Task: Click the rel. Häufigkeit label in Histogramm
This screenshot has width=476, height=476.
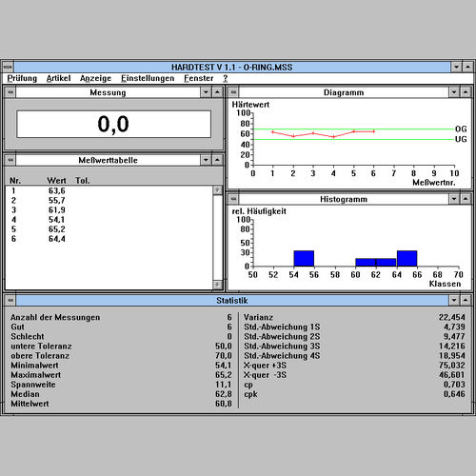Action: 259,211
